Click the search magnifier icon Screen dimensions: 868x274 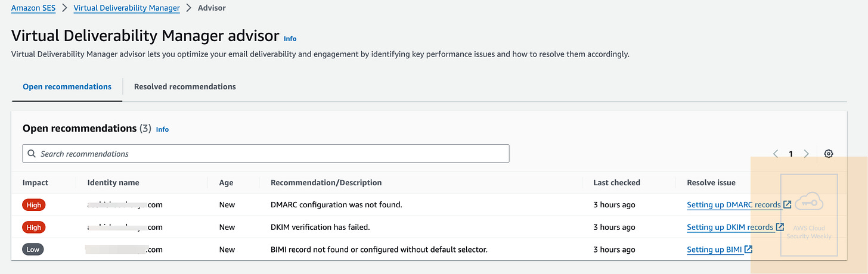click(32, 154)
